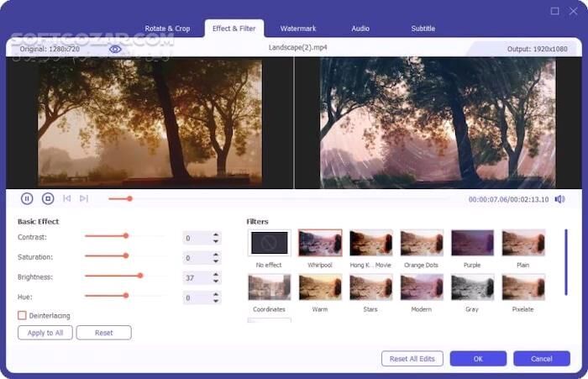Decrease Contrast value with down arrow
The width and height of the screenshot is (588, 379).
coord(216,241)
